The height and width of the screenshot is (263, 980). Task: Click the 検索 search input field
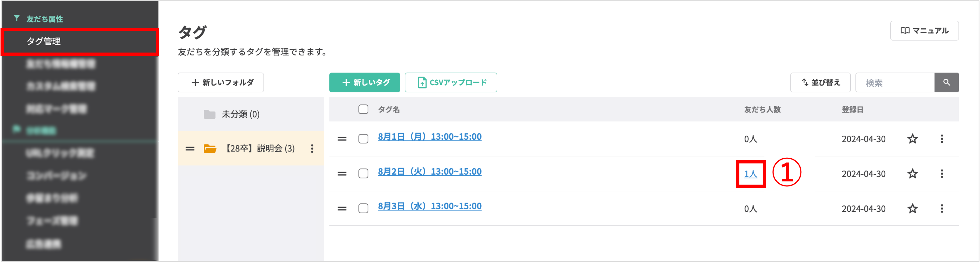point(894,82)
